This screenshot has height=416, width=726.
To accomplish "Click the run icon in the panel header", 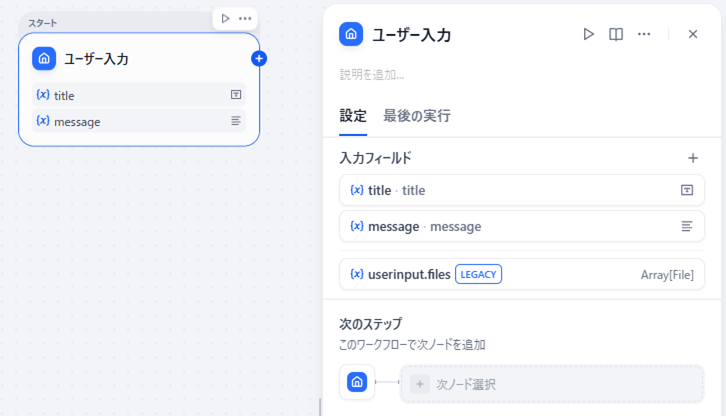I will (589, 34).
